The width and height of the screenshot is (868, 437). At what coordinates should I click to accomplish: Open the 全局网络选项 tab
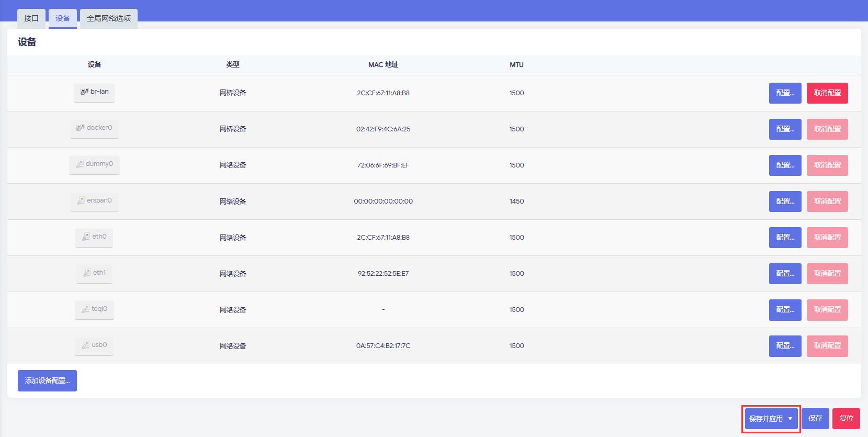(x=109, y=18)
